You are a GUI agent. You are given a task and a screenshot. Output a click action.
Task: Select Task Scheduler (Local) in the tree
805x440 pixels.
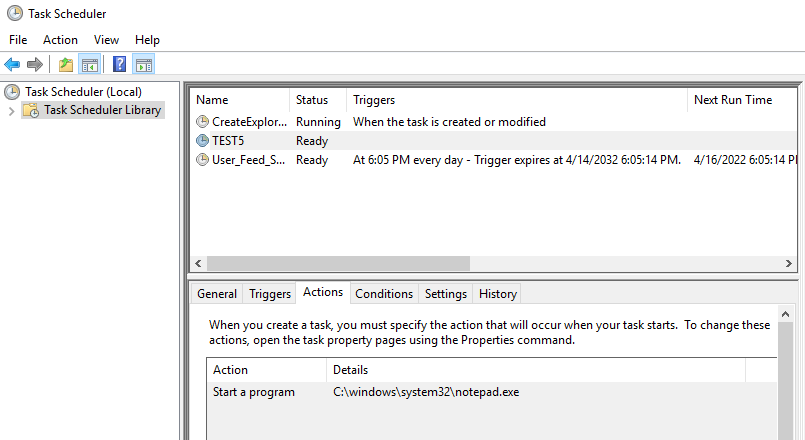[83, 92]
